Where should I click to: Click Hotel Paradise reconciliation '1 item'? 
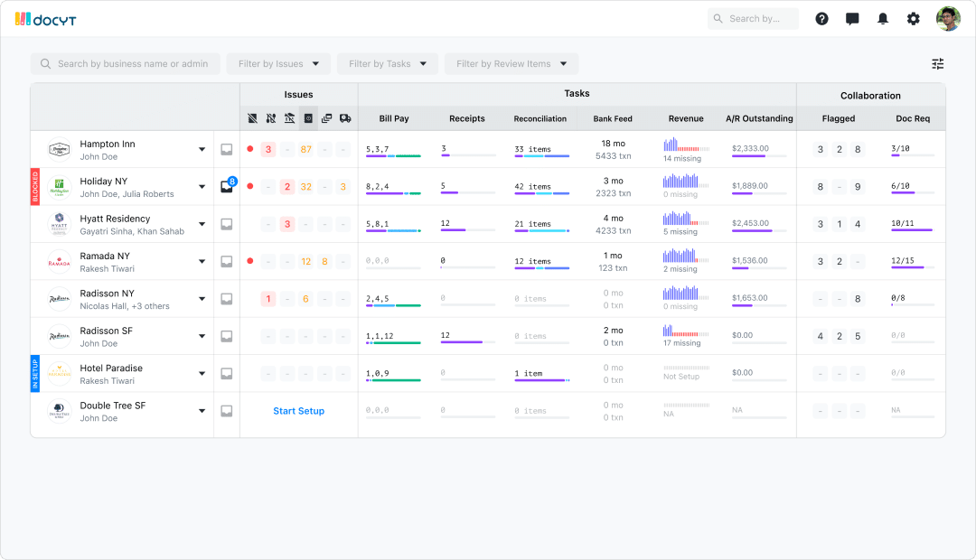tap(529, 373)
